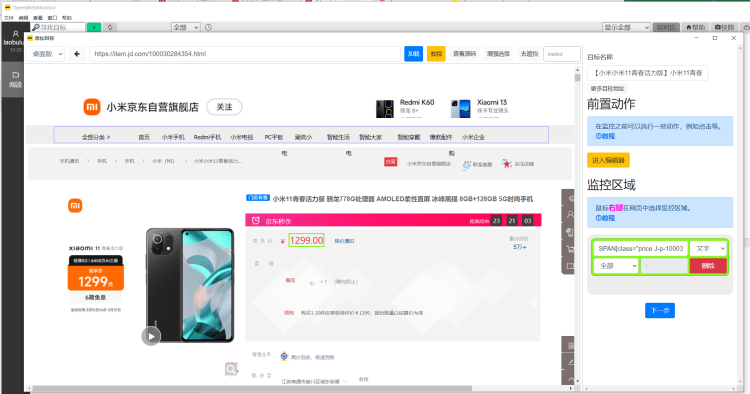Click the 降价通知 link beside price

coord(344,241)
